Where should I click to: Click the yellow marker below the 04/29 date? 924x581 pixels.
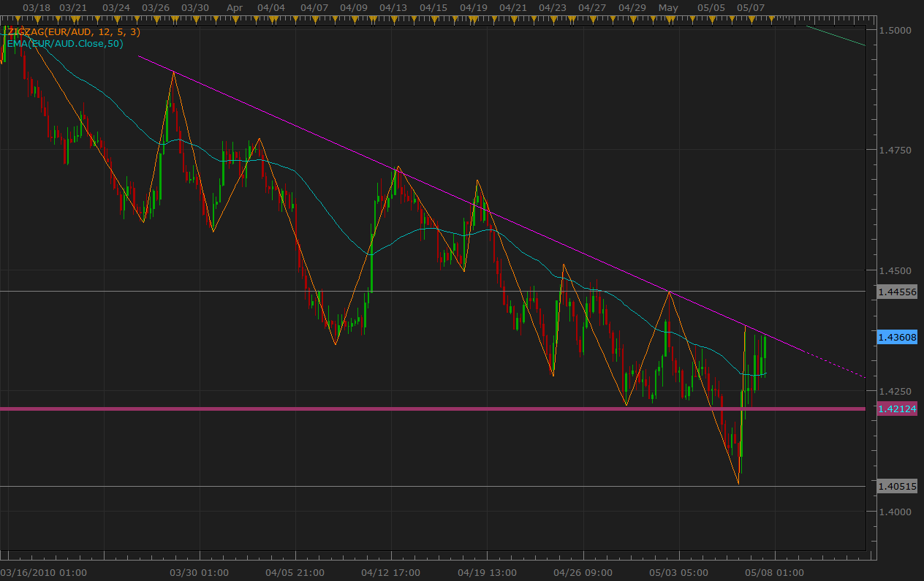click(632, 17)
